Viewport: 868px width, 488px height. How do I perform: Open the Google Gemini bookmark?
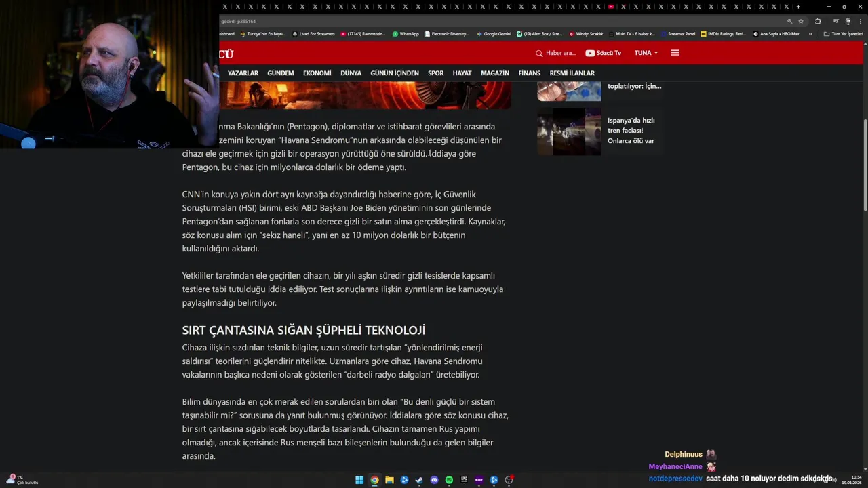pos(494,34)
